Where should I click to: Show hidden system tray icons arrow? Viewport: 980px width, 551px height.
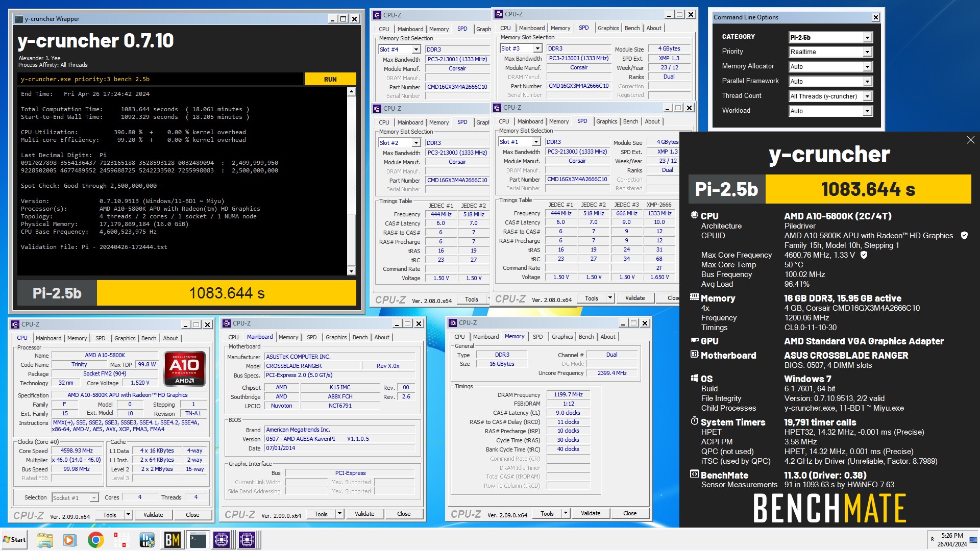932,539
